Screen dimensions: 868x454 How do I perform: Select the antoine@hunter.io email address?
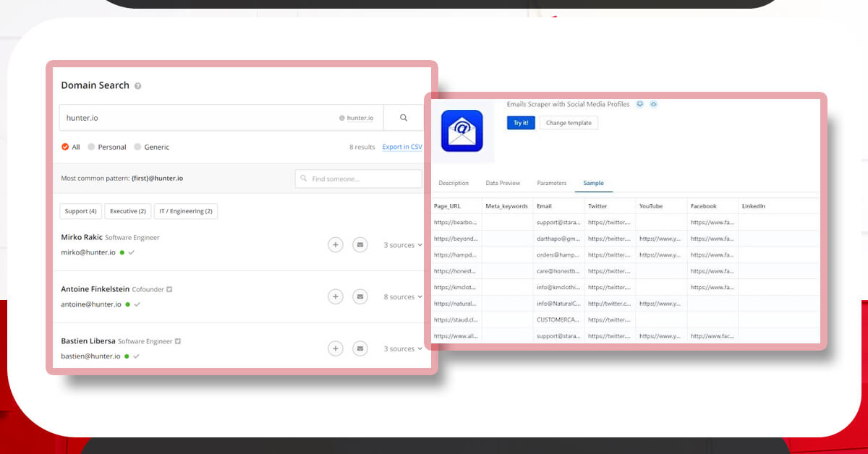(x=91, y=304)
